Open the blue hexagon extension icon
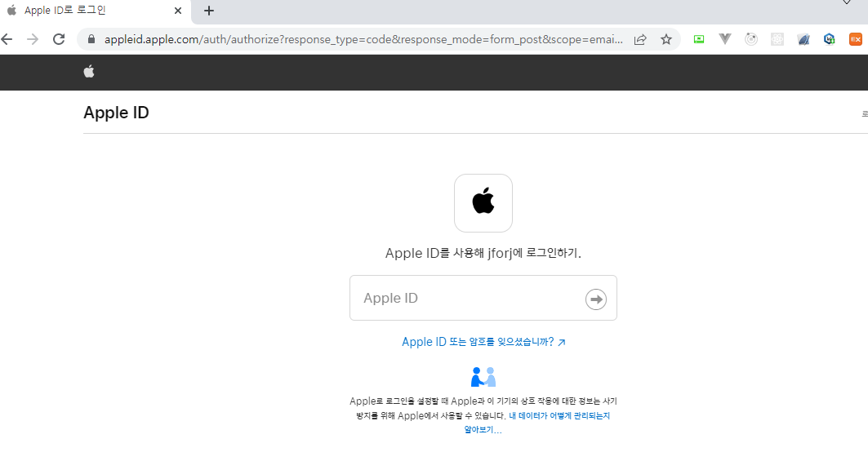 (x=830, y=38)
